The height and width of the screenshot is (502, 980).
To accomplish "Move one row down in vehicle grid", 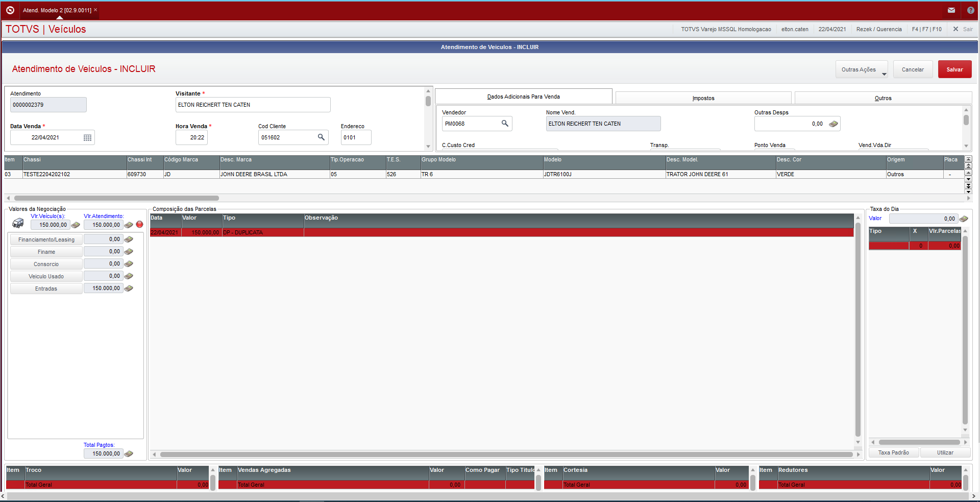I will [968, 179].
